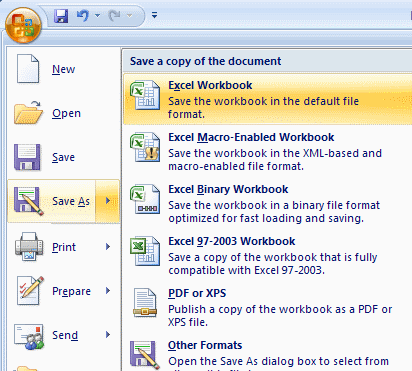Expand the Prepare submenu arrow
412x371 pixels.
coord(108,290)
